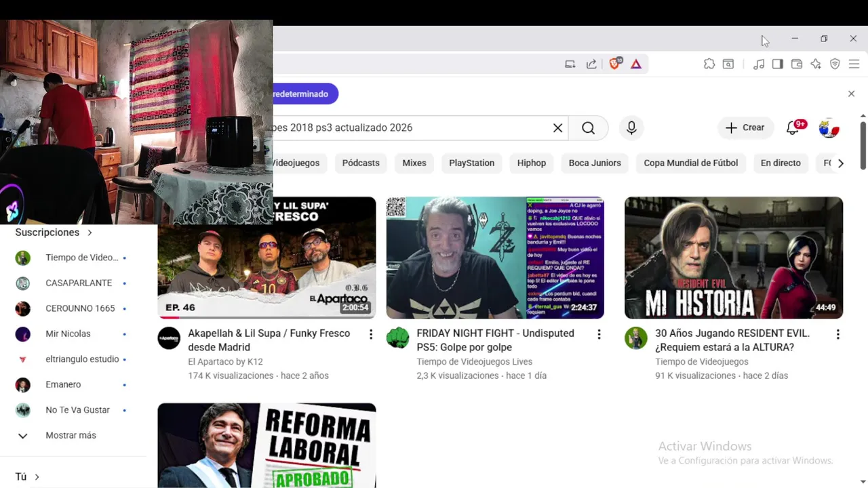
Task: Open 30 Años Jugando RESIDENT EVIL title
Action: (732, 340)
